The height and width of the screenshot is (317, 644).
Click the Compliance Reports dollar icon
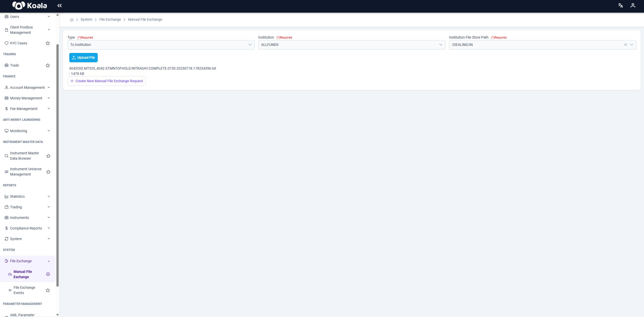[7, 228]
